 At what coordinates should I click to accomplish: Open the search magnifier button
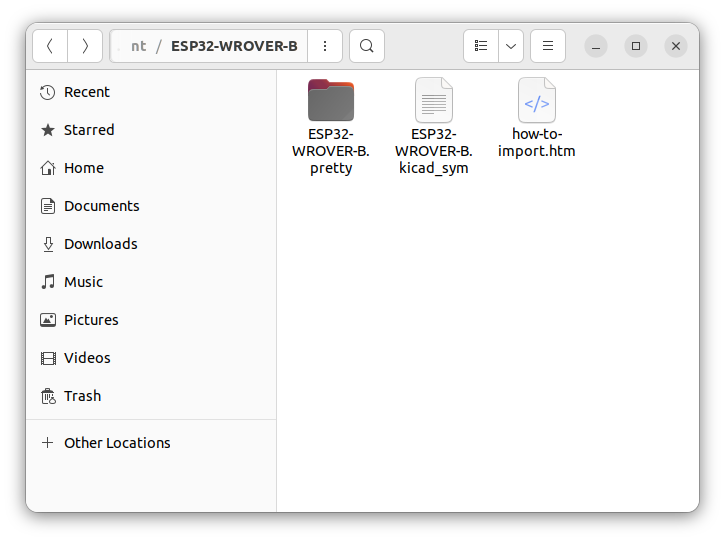click(367, 46)
